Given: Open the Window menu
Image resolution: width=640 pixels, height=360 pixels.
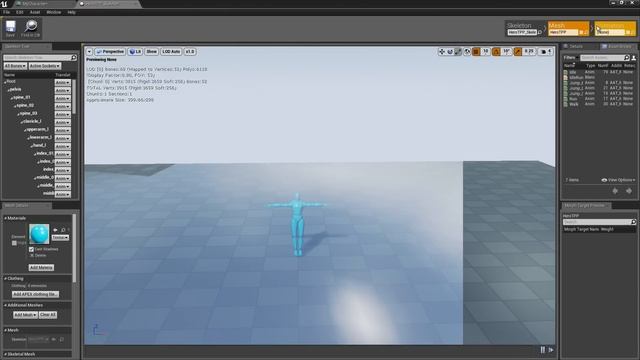Looking at the screenshot, I should (53, 12).
